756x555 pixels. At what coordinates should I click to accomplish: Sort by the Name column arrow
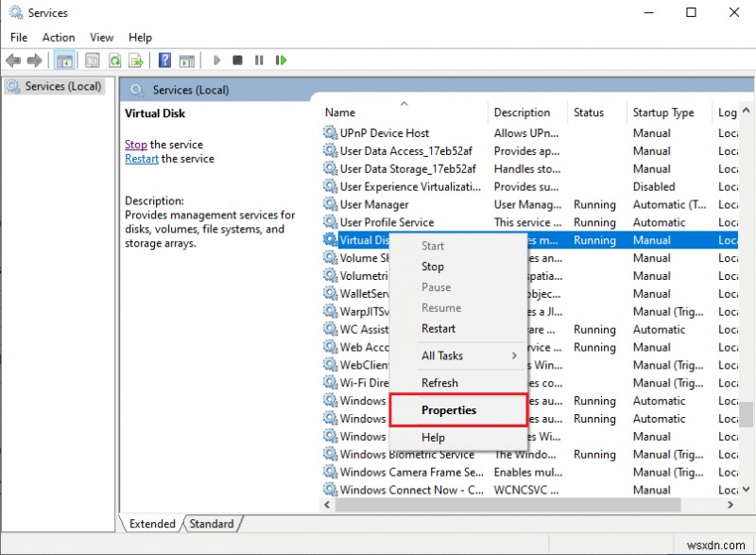click(x=405, y=102)
